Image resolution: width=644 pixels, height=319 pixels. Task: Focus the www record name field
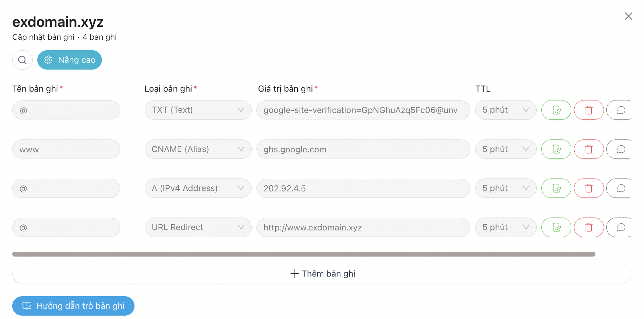tap(66, 149)
